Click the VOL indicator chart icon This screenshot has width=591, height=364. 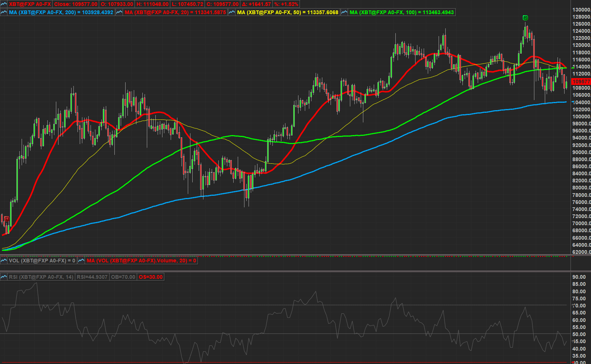tap(4, 261)
